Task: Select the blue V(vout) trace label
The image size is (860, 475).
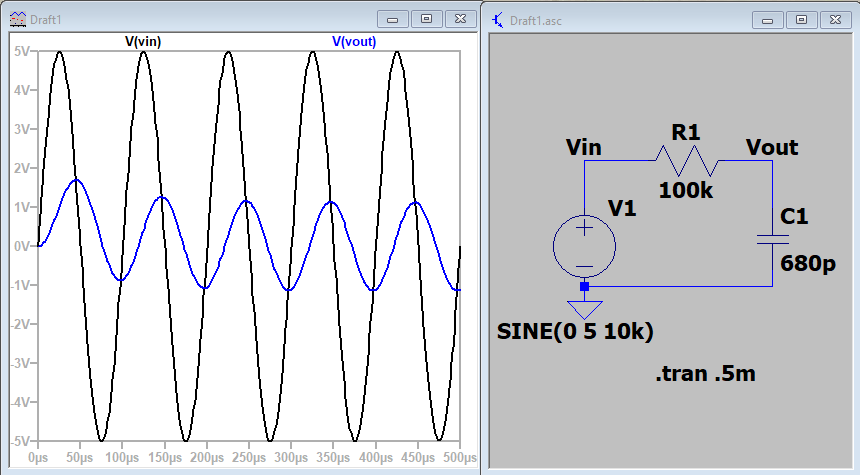Action: 354,41
